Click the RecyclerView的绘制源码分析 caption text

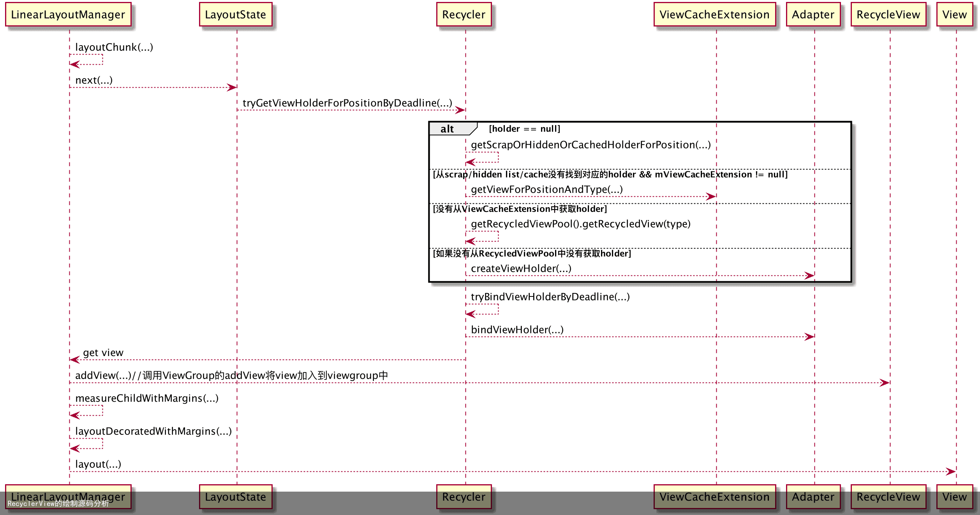pos(58,504)
